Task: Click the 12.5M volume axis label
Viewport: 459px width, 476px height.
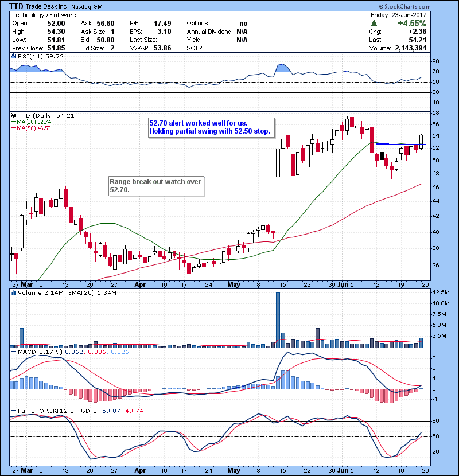Action: pyautogui.click(x=441, y=292)
